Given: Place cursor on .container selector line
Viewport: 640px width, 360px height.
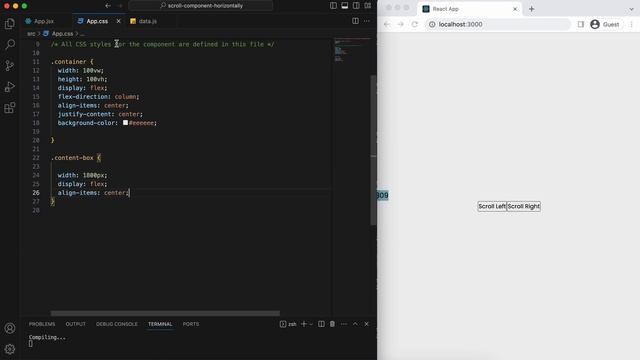Looking at the screenshot, I should [72, 62].
